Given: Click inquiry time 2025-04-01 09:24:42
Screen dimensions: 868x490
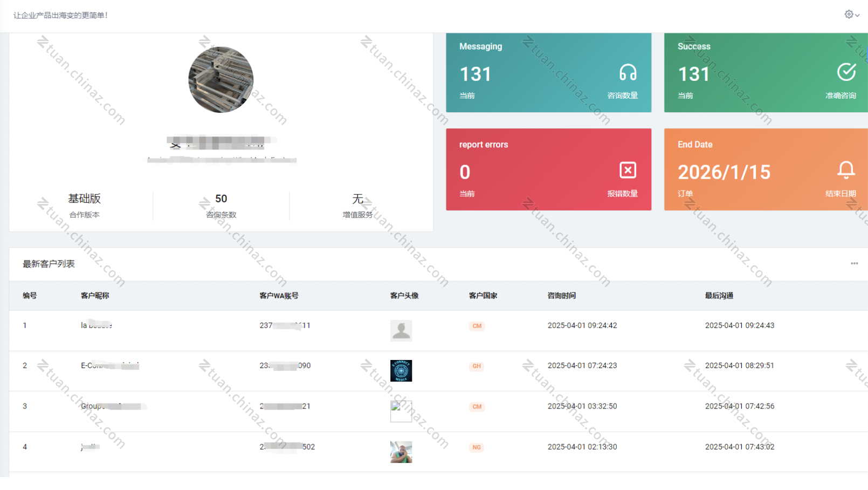Looking at the screenshot, I should [x=582, y=325].
